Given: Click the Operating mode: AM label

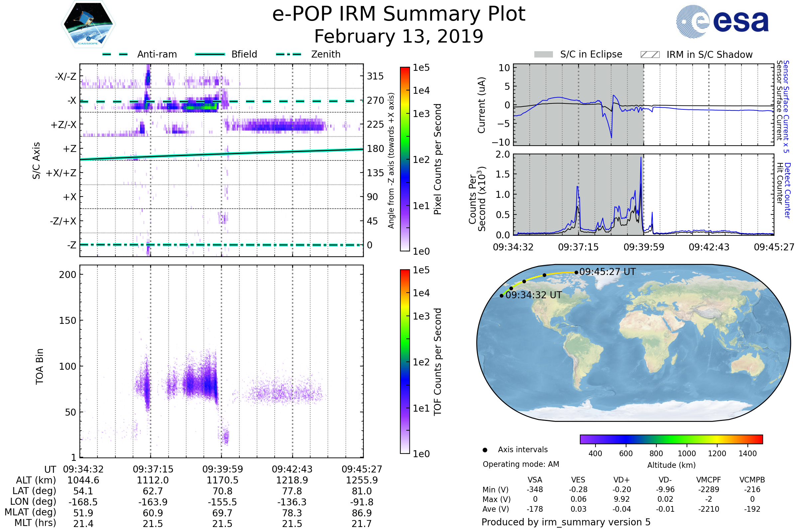Looking at the screenshot, I should click(521, 464).
